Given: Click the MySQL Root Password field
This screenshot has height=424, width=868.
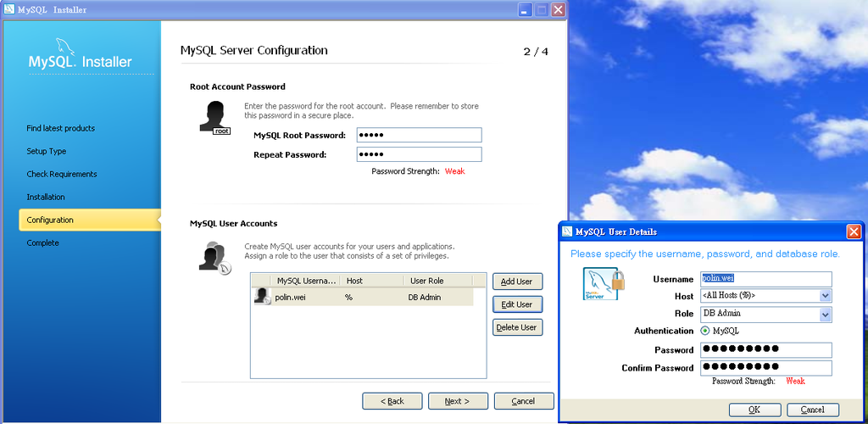Looking at the screenshot, I should [419, 135].
